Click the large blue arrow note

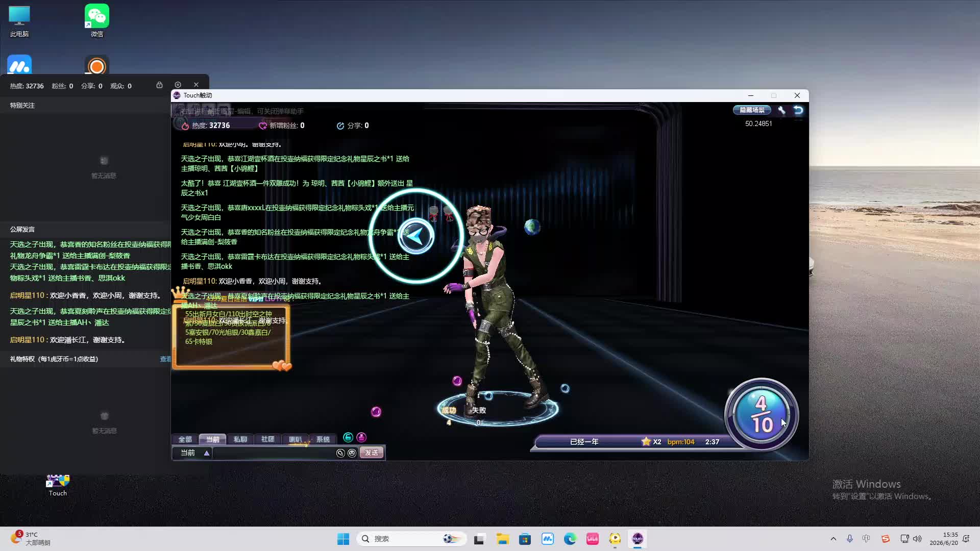[x=416, y=236]
